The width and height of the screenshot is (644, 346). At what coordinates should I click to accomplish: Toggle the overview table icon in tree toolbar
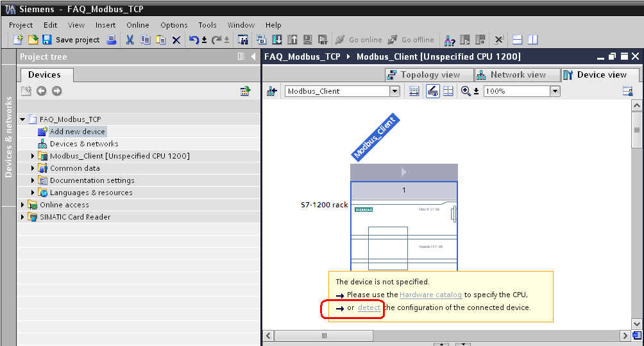pyautogui.click(x=245, y=91)
